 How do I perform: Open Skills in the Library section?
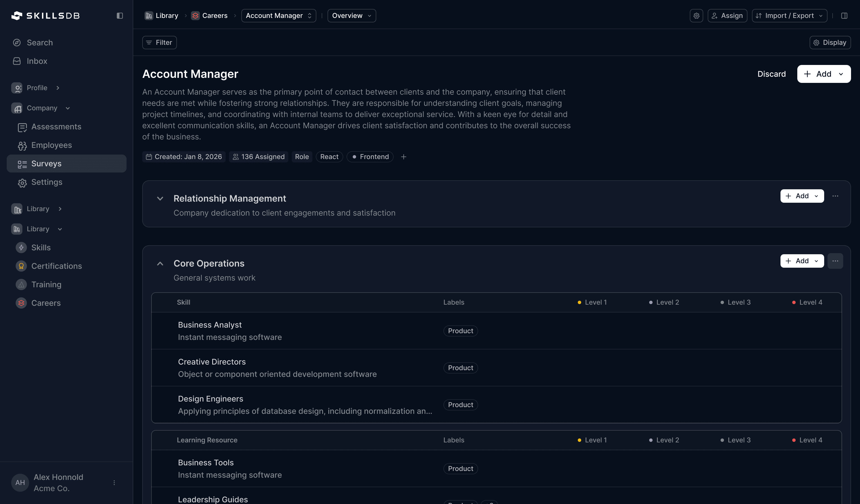click(x=41, y=248)
